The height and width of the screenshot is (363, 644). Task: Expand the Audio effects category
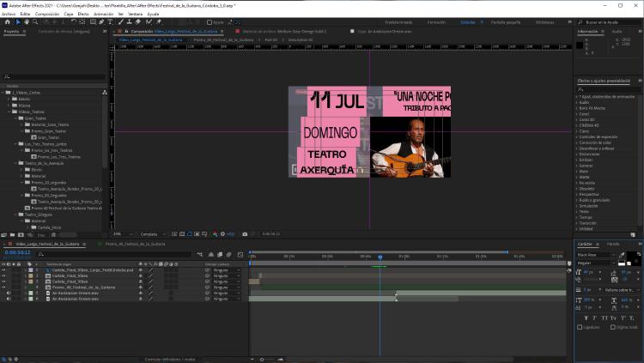(577, 102)
